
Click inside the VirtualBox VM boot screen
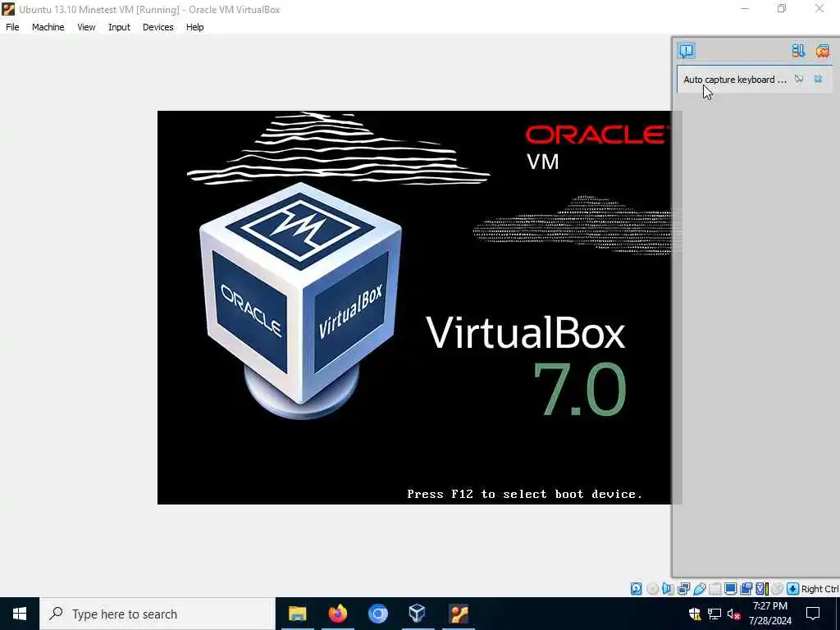(x=414, y=307)
